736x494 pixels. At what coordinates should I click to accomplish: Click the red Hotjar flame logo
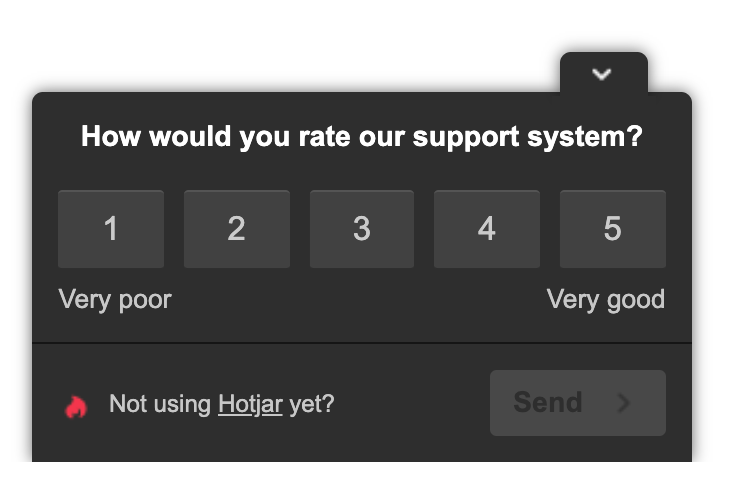pyautogui.click(x=76, y=406)
